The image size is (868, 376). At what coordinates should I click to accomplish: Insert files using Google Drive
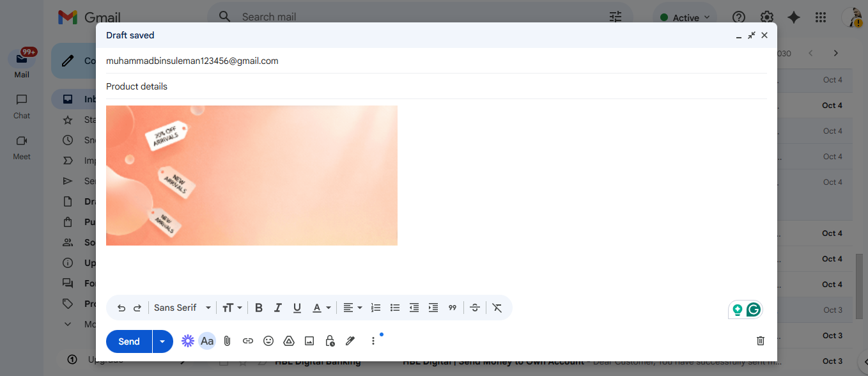pyautogui.click(x=289, y=341)
